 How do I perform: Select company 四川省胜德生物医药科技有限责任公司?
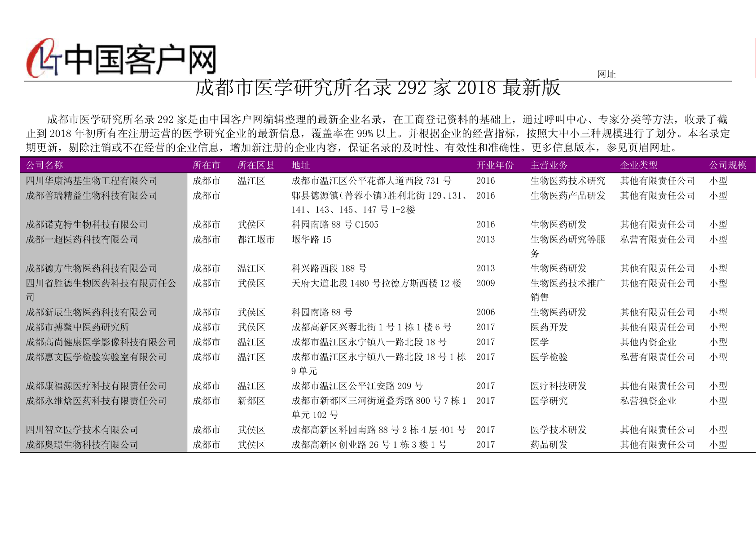click(x=101, y=290)
